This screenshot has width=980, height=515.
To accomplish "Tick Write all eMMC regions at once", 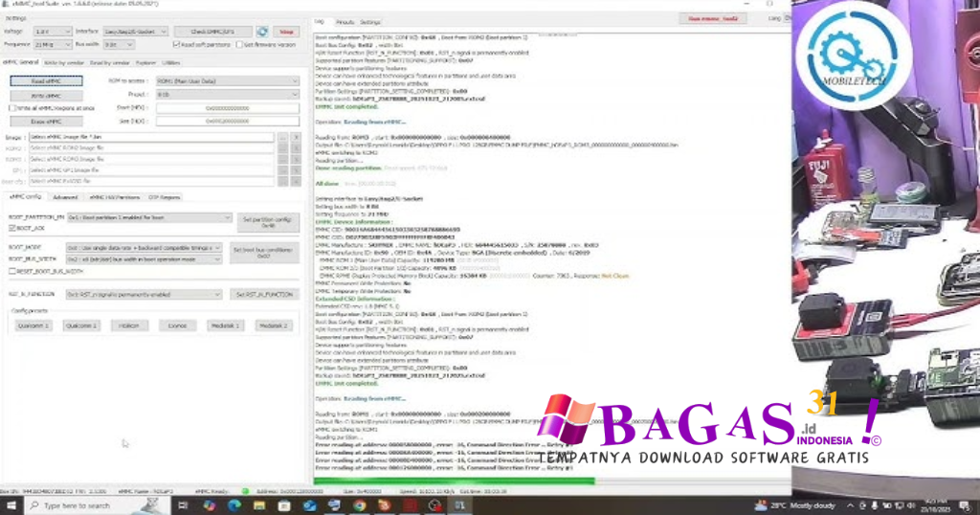I will coord(12,108).
